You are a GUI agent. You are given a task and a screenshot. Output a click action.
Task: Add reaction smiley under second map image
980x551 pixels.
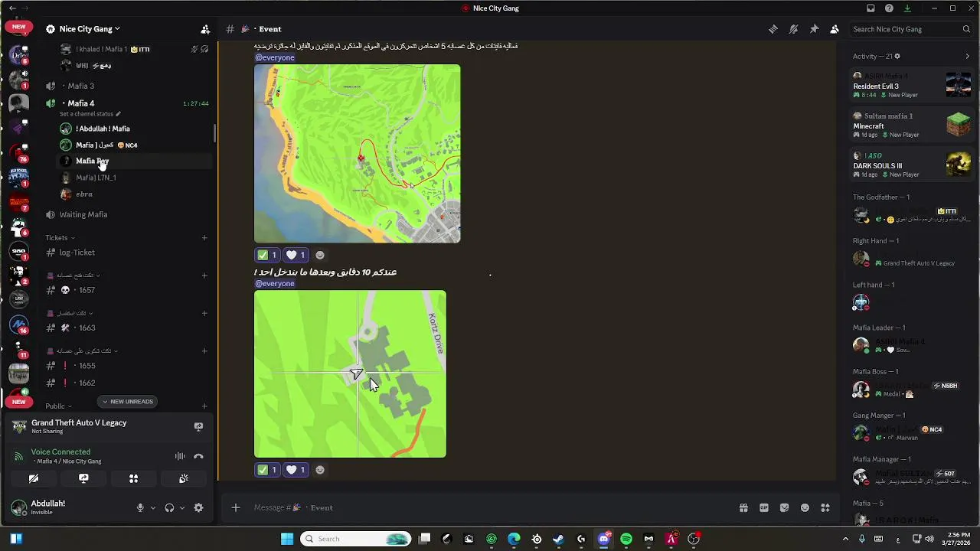pos(320,470)
